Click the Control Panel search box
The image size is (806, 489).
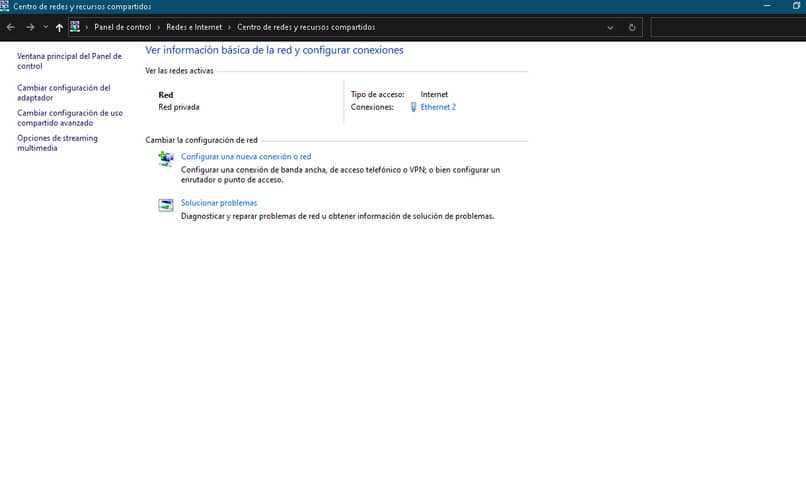[x=726, y=27]
